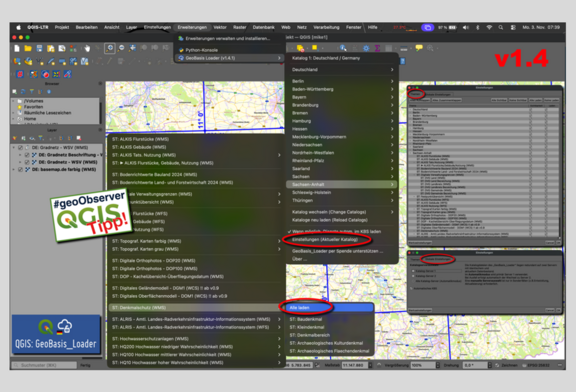Click the Filter Legend icon in Layer panel
This screenshot has width=576, height=392.
click(41, 138)
